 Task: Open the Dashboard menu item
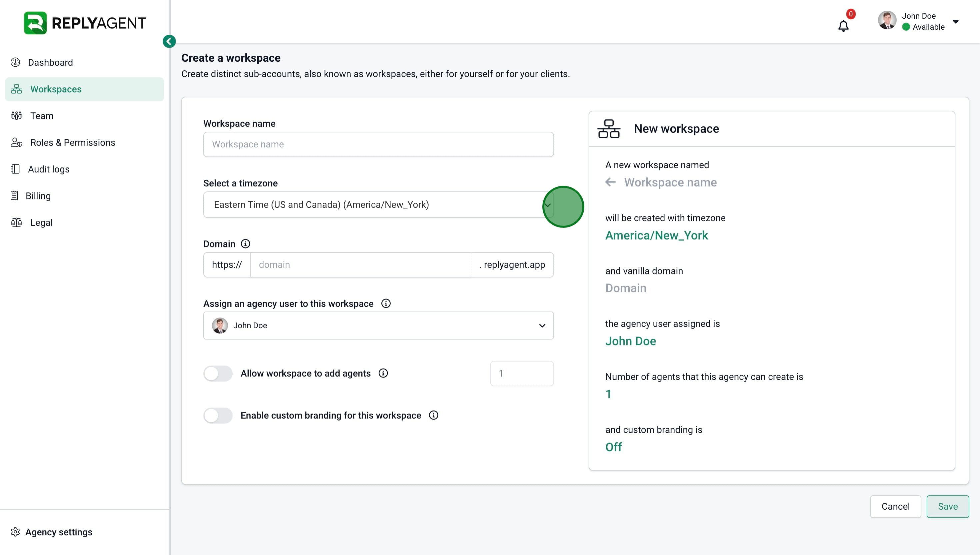point(50,62)
